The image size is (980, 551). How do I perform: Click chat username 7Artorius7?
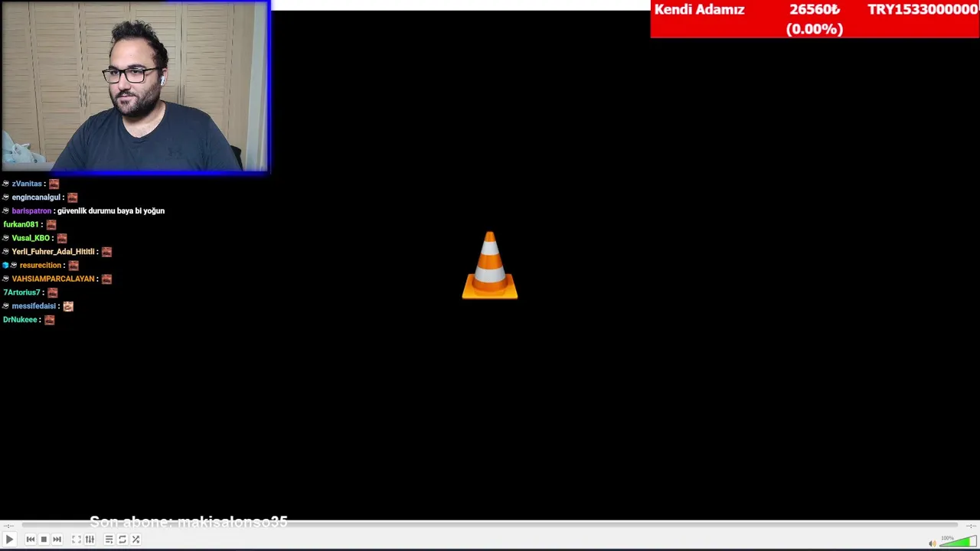pyautogui.click(x=21, y=292)
